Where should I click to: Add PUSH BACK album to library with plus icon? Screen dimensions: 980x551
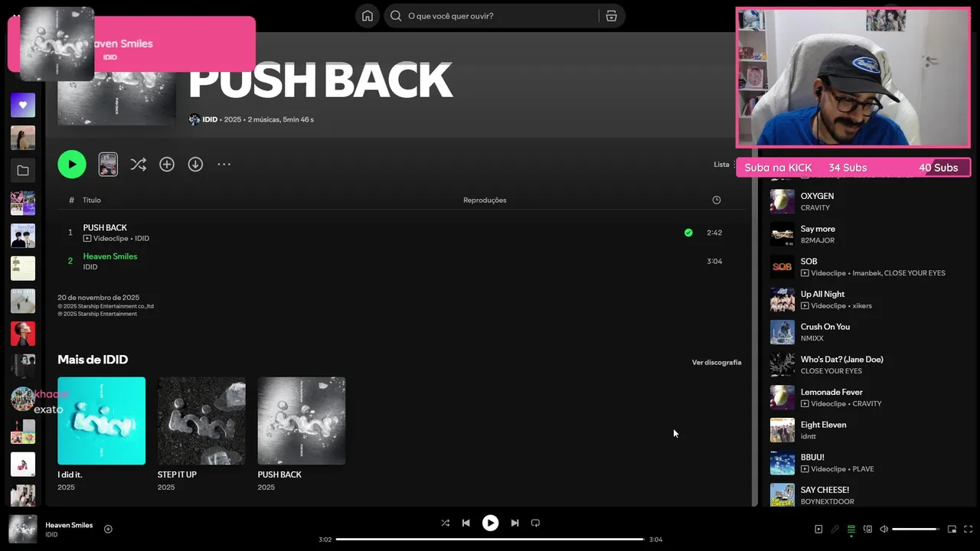tap(167, 164)
